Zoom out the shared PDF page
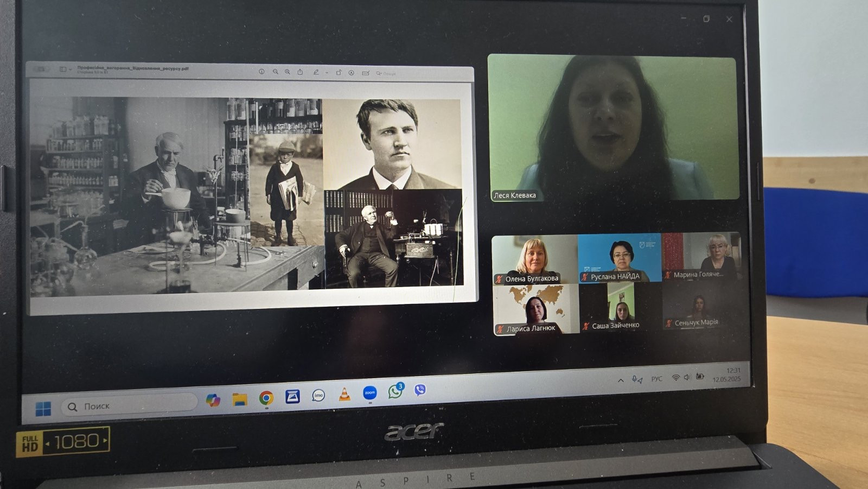 coord(276,72)
